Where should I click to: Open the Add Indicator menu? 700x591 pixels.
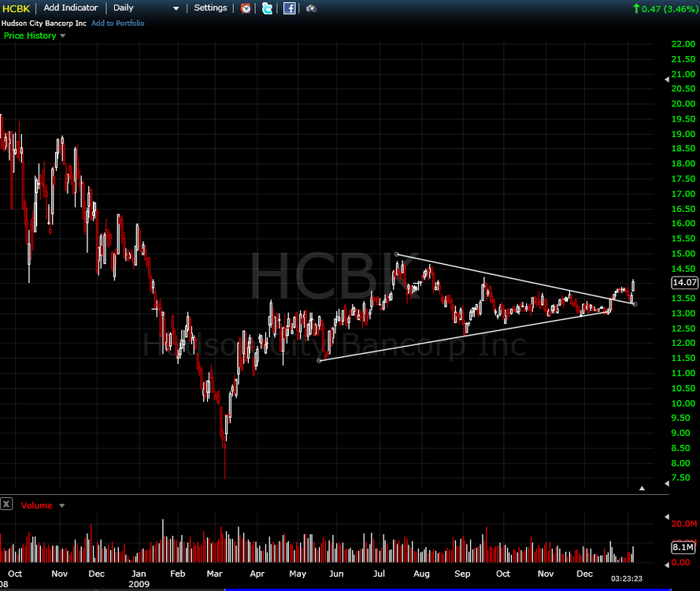[x=71, y=8]
